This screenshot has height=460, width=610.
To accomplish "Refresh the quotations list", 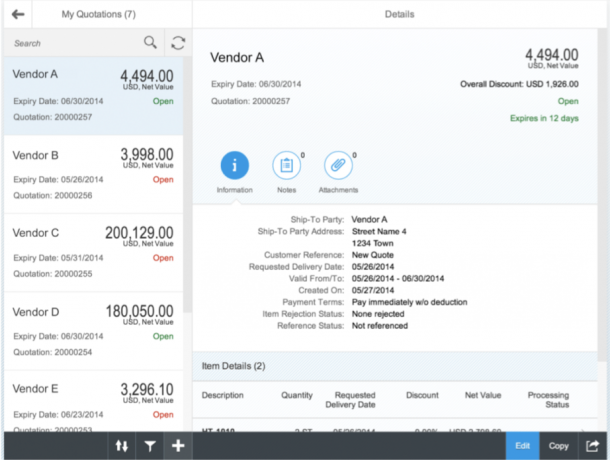I will coord(178,43).
